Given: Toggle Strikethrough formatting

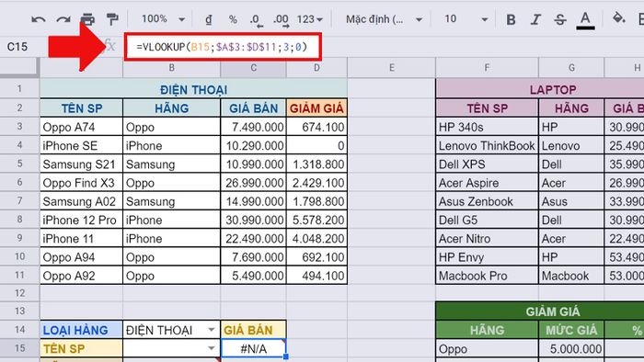Looking at the screenshot, I should (x=560, y=19).
